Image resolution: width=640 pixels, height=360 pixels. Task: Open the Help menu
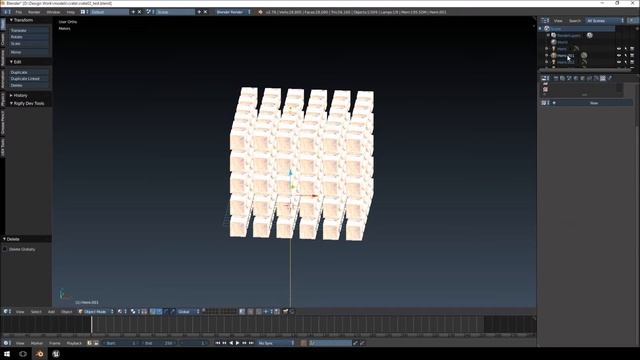70,12
